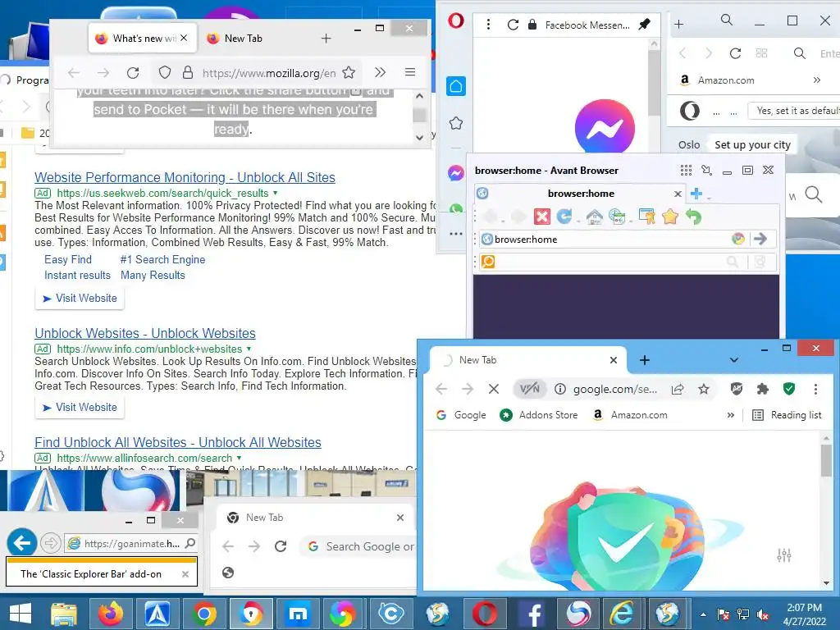Expand Firefox toolbar overflow chevron
840x630 pixels.
(x=380, y=72)
